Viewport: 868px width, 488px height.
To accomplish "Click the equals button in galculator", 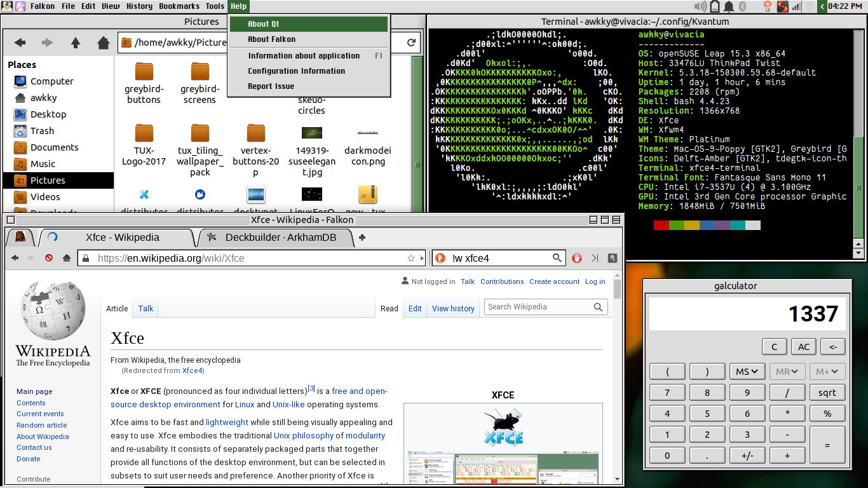I will tap(827, 445).
